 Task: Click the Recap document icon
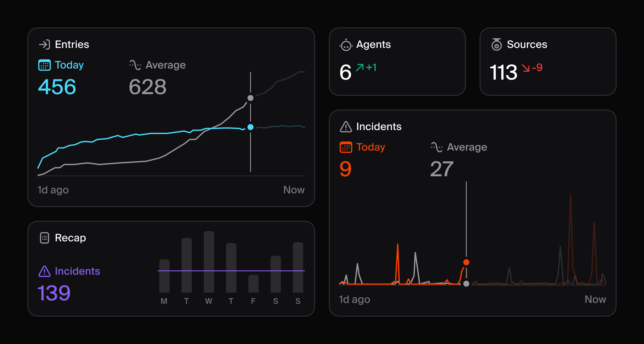pos(45,238)
